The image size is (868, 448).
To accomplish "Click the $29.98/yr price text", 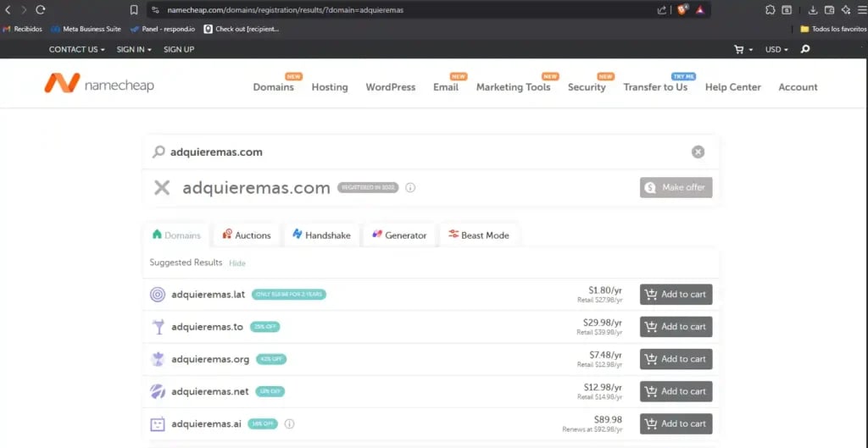I will point(603,323).
